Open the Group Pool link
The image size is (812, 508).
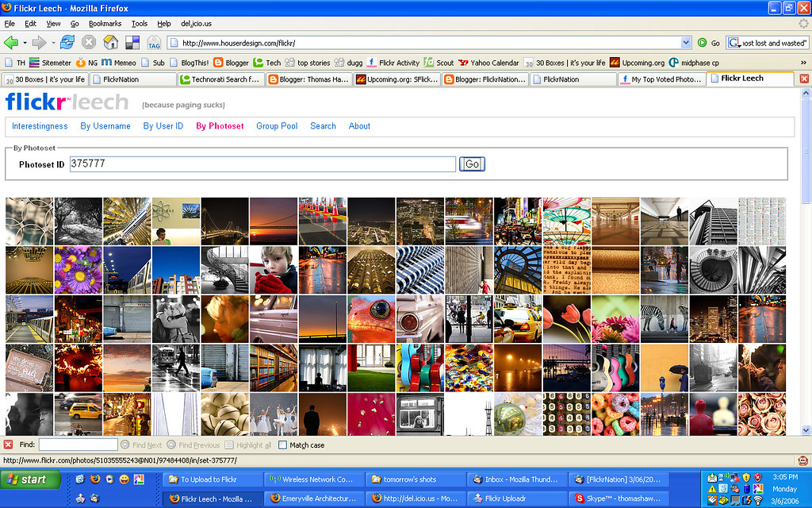277,126
